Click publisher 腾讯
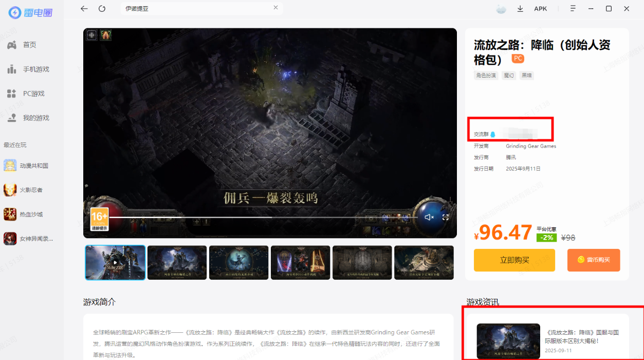Viewport: 644px width, 360px height. coord(510,157)
